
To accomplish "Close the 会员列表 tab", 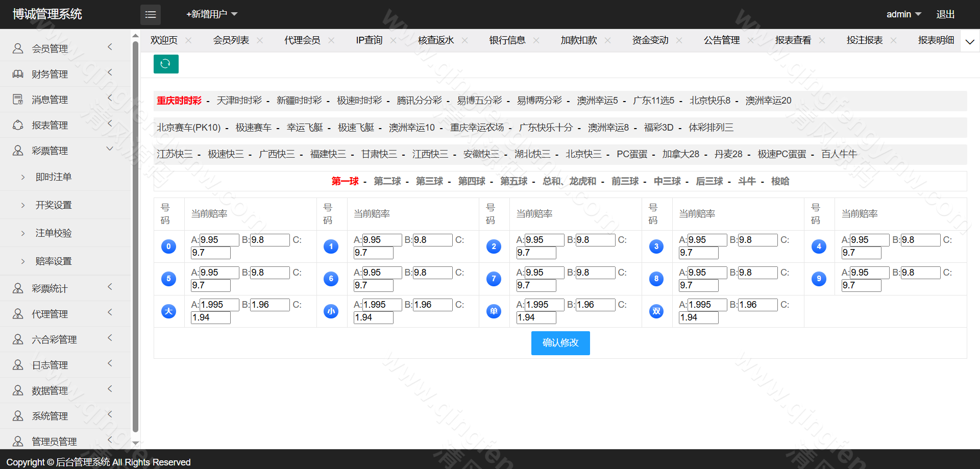I will (x=260, y=40).
